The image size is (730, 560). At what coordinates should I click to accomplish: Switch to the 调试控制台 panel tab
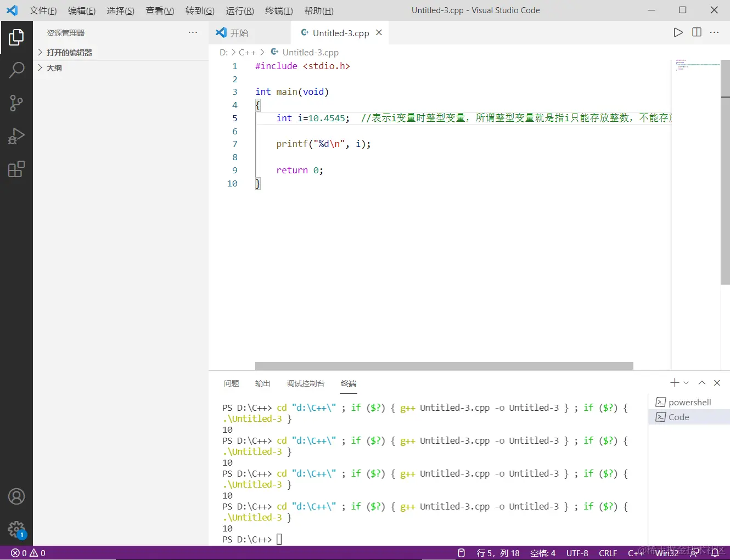[x=306, y=383]
